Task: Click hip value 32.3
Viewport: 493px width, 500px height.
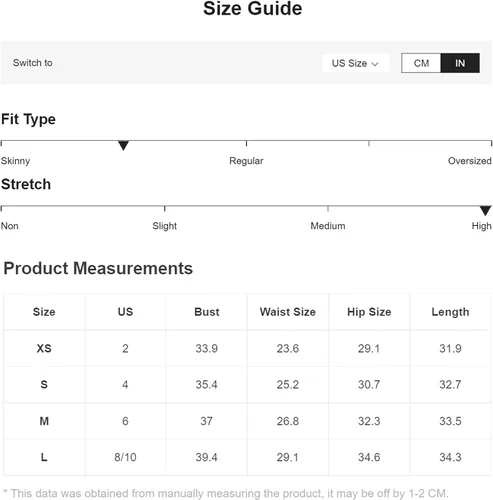Action: click(x=369, y=421)
